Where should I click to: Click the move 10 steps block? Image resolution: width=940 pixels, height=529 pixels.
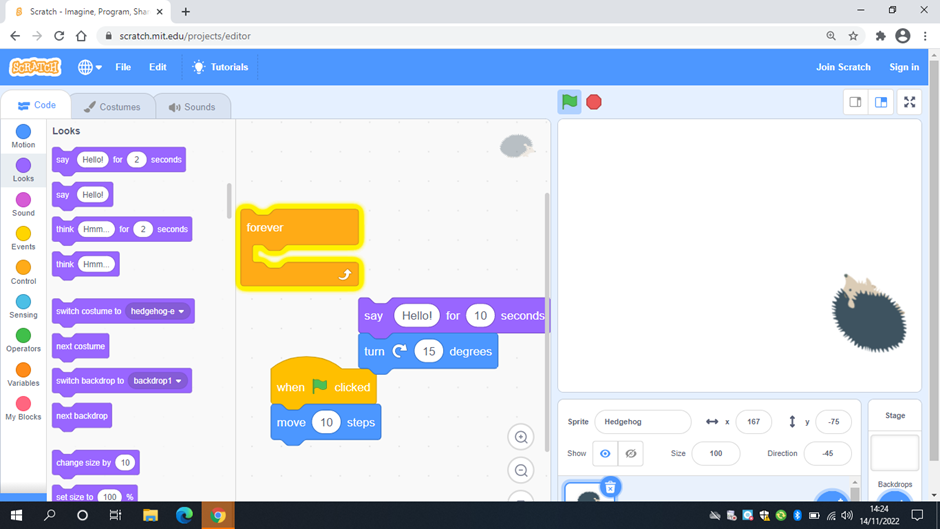pyautogui.click(x=326, y=423)
